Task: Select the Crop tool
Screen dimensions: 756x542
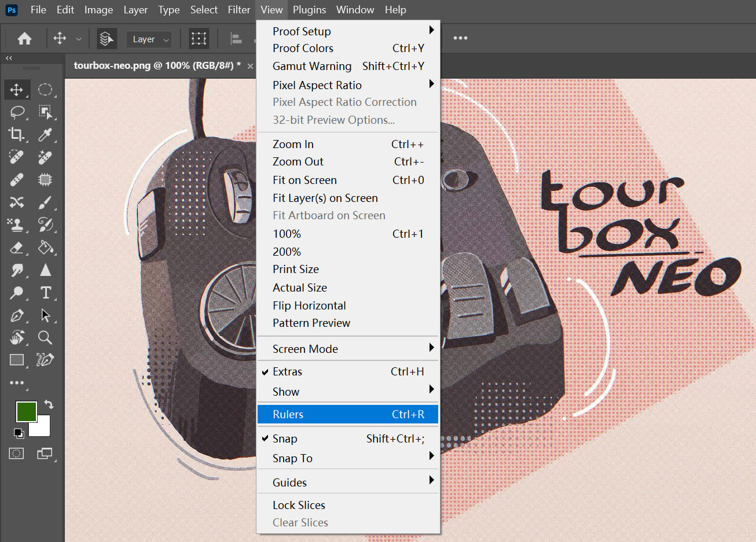Action: point(16,134)
